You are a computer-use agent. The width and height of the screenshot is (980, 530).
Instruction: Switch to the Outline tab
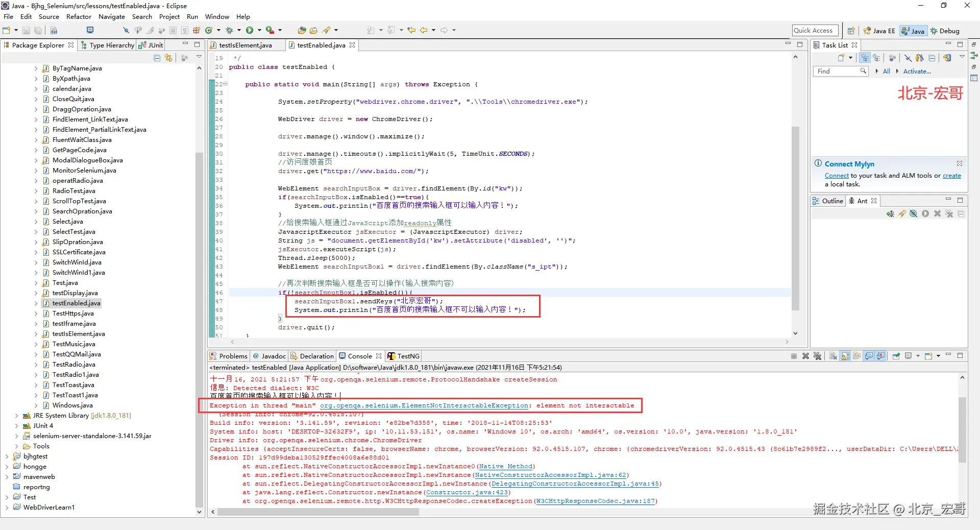click(x=828, y=201)
